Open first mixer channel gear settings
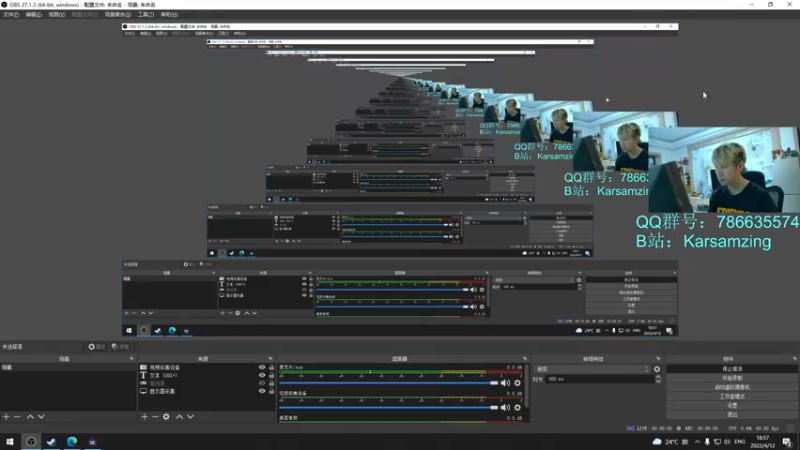The image size is (800, 450). point(517,383)
